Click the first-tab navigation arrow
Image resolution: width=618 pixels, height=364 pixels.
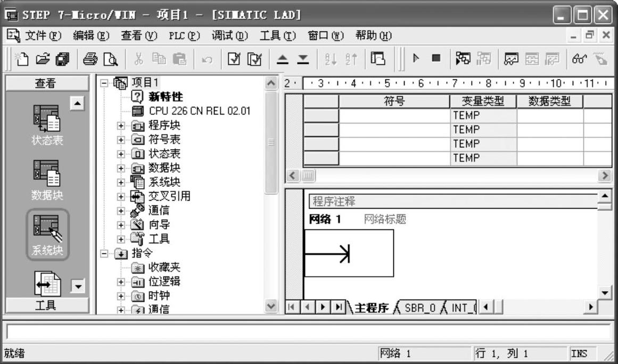pos(292,307)
